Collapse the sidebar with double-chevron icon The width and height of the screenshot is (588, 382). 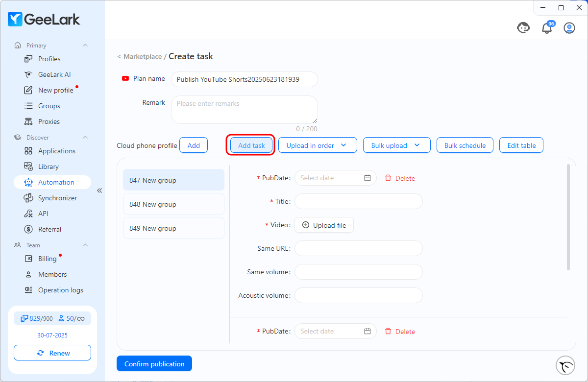tap(99, 191)
